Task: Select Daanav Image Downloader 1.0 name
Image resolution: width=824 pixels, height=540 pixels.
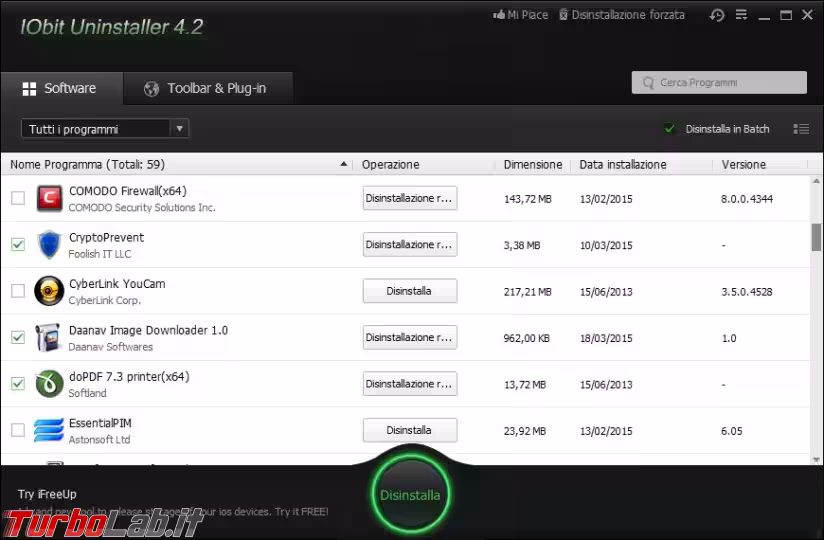Action: [148, 330]
